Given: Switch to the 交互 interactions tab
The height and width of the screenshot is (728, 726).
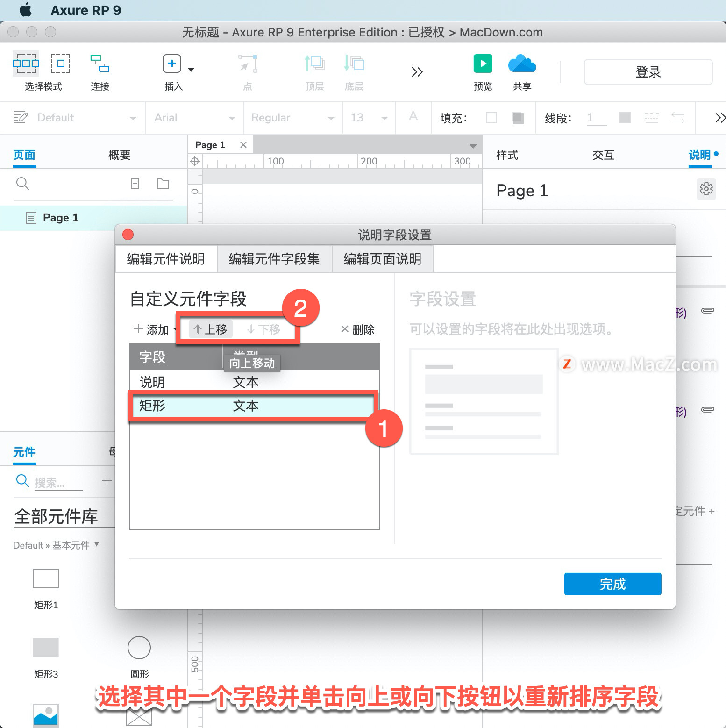Looking at the screenshot, I should tap(603, 155).
